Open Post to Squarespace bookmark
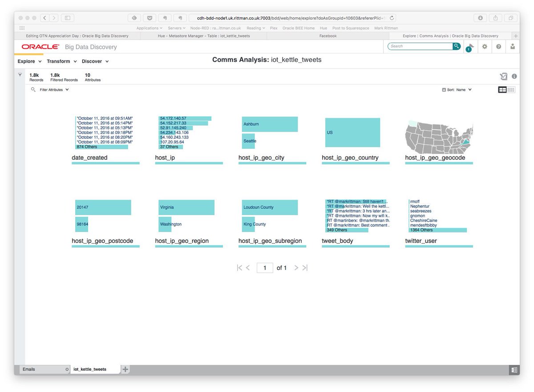Image resolution: width=534 pixels, height=392 pixels. pos(351,28)
